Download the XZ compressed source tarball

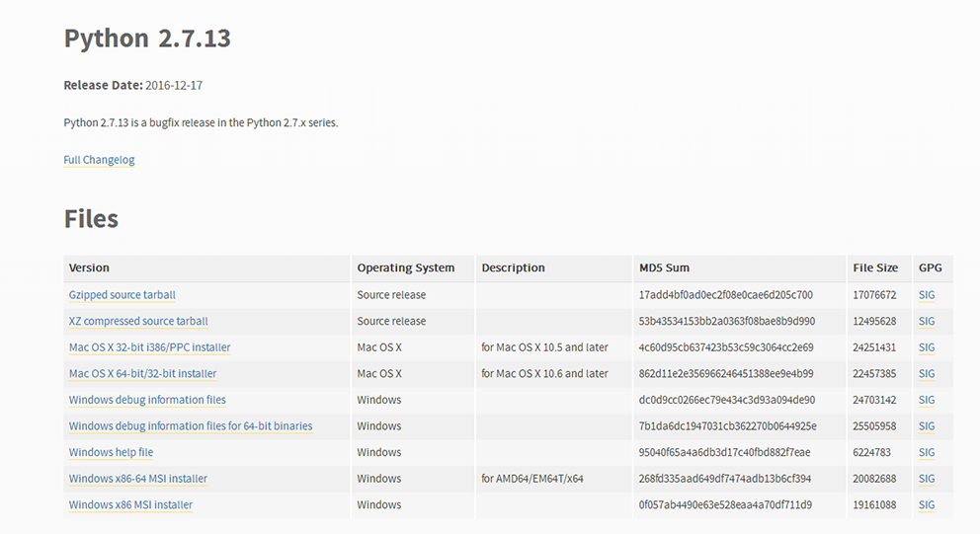[x=138, y=321]
